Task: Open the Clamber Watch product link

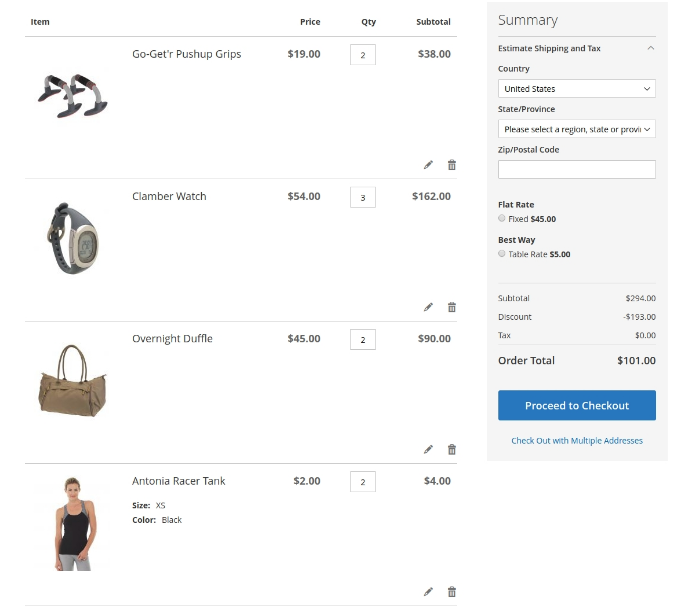Action: [x=169, y=196]
